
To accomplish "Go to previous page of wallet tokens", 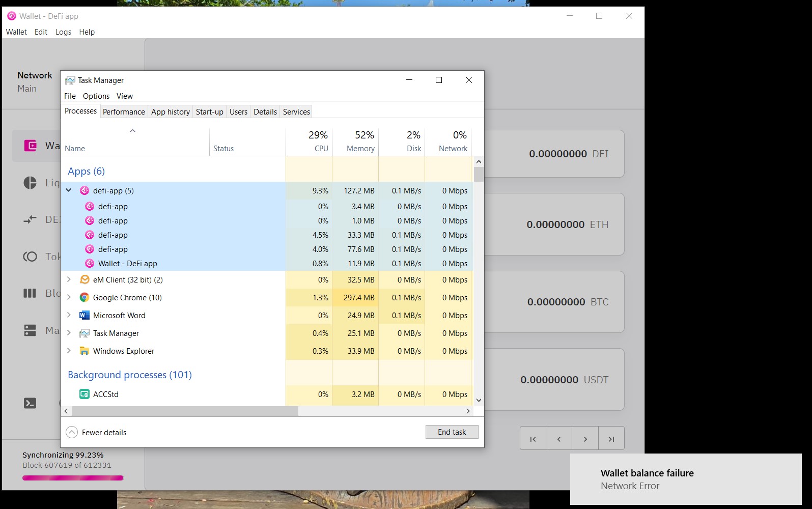I will tap(559, 439).
